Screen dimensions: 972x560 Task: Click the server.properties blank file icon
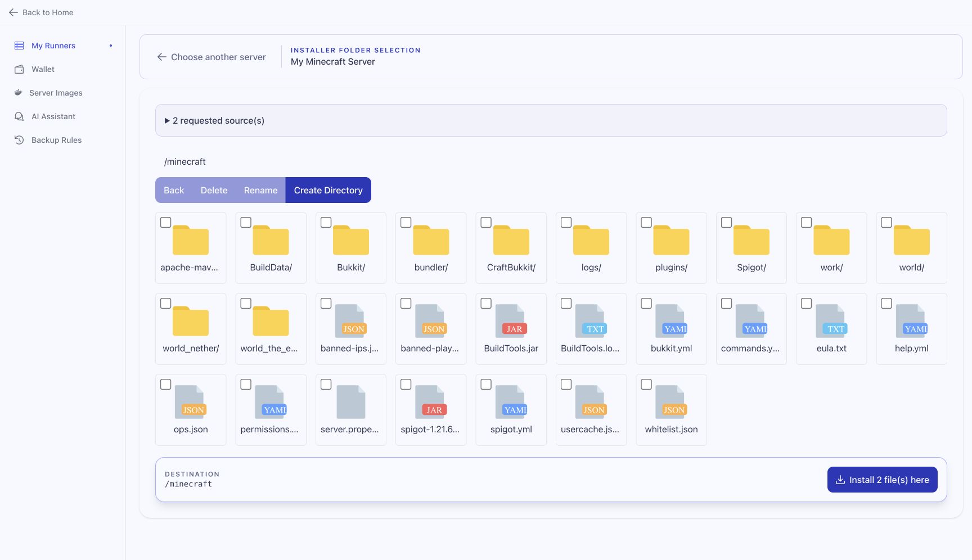click(351, 402)
